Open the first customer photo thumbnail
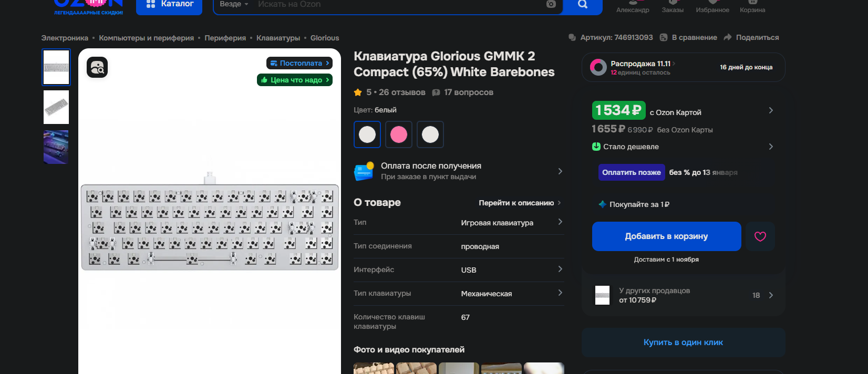Viewport: 868px width, 374px height. point(374,368)
